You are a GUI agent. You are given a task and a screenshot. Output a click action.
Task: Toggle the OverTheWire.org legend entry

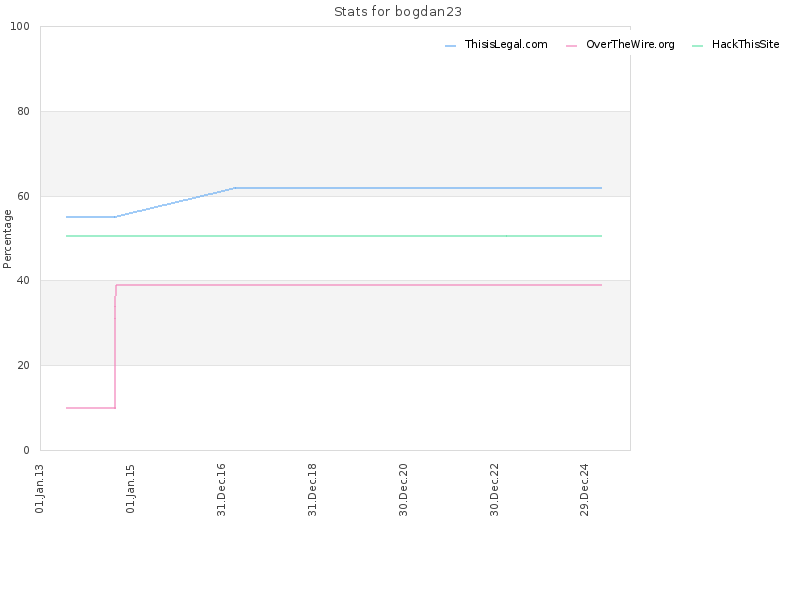[620, 45]
